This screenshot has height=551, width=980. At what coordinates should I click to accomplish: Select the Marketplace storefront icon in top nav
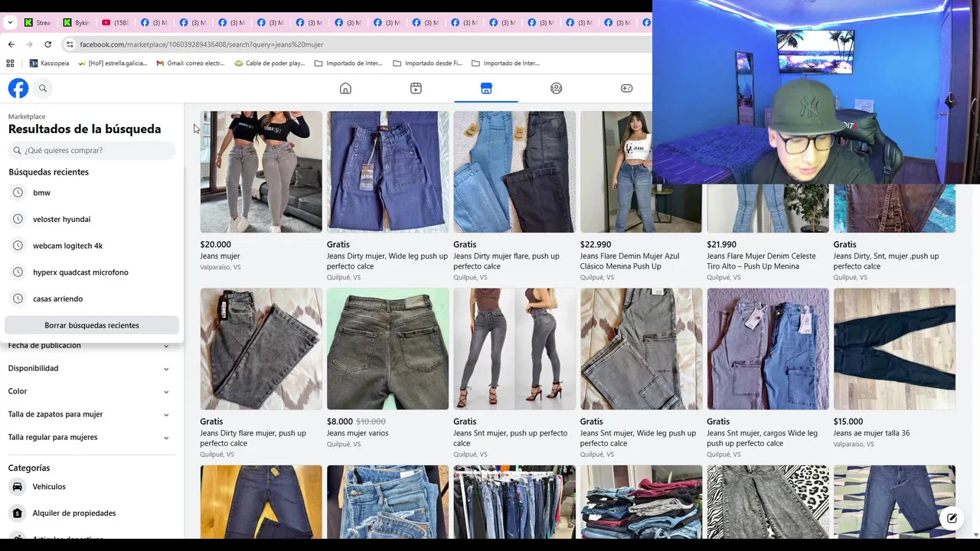coord(486,88)
